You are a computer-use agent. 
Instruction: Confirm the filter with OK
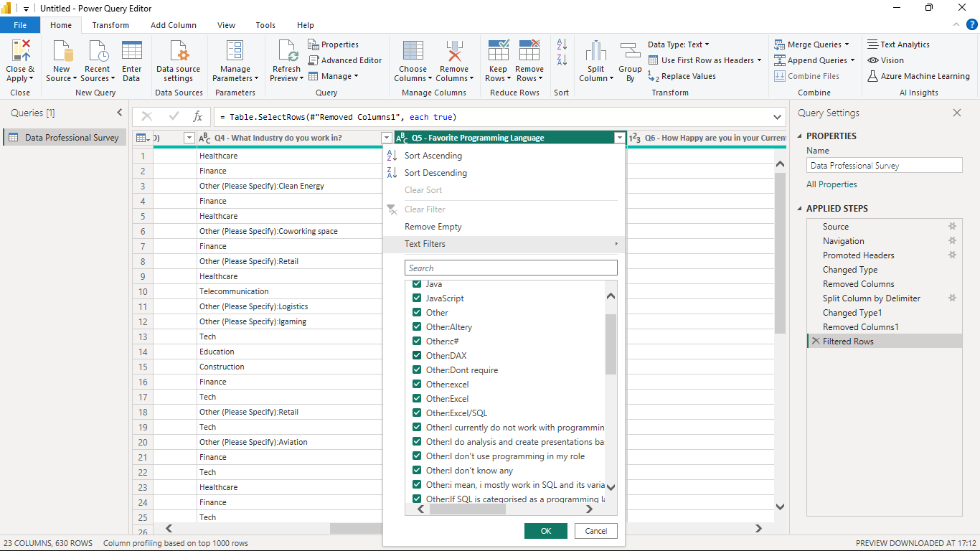(x=546, y=531)
